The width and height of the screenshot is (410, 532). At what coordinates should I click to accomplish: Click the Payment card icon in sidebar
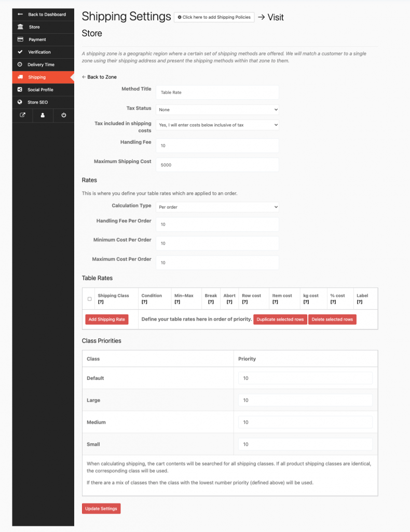20,39
